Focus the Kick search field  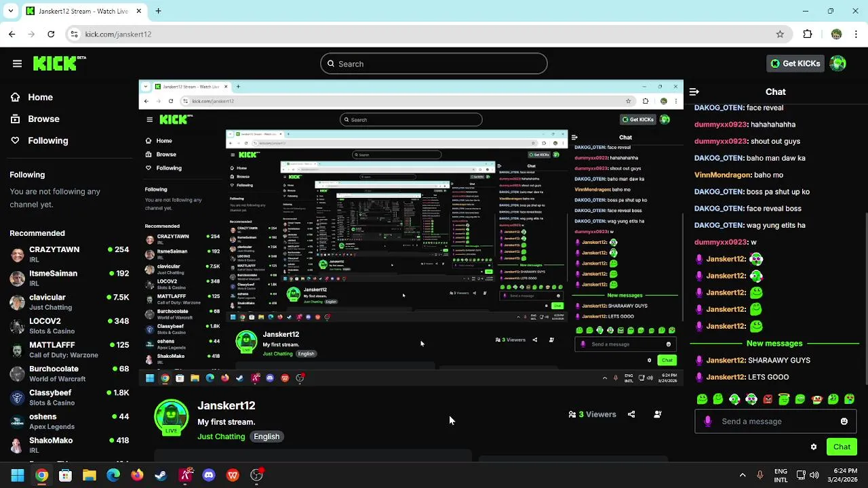pos(434,64)
